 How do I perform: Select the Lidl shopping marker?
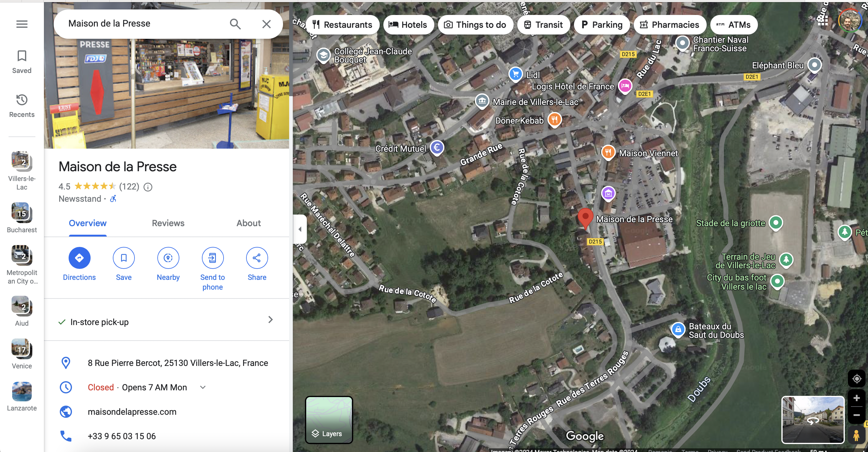pos(515,74)
